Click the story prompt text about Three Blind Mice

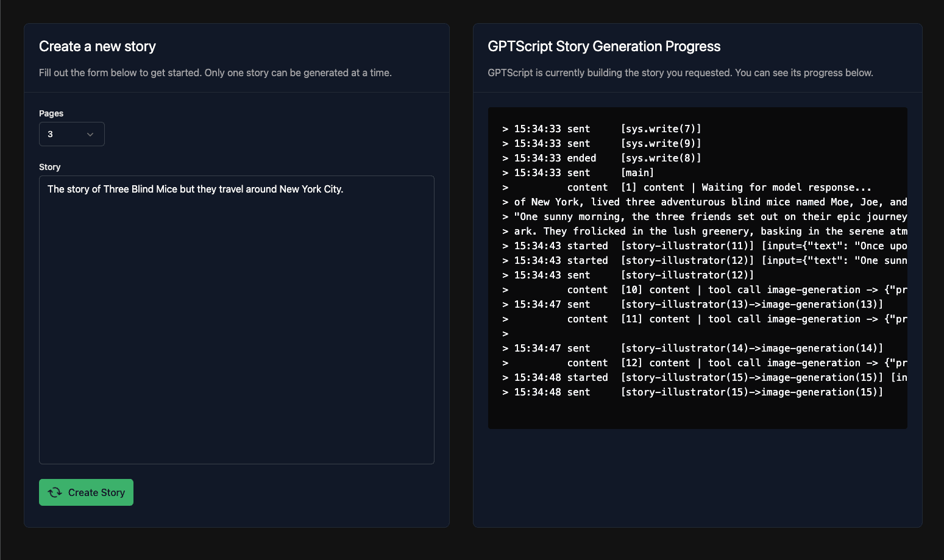195,189
